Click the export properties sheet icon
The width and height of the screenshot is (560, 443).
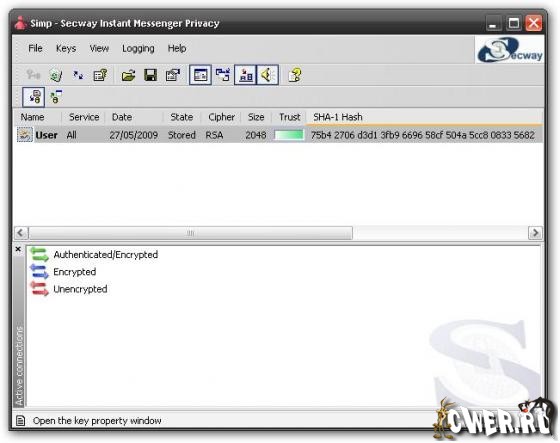click(x=173, y=75)
